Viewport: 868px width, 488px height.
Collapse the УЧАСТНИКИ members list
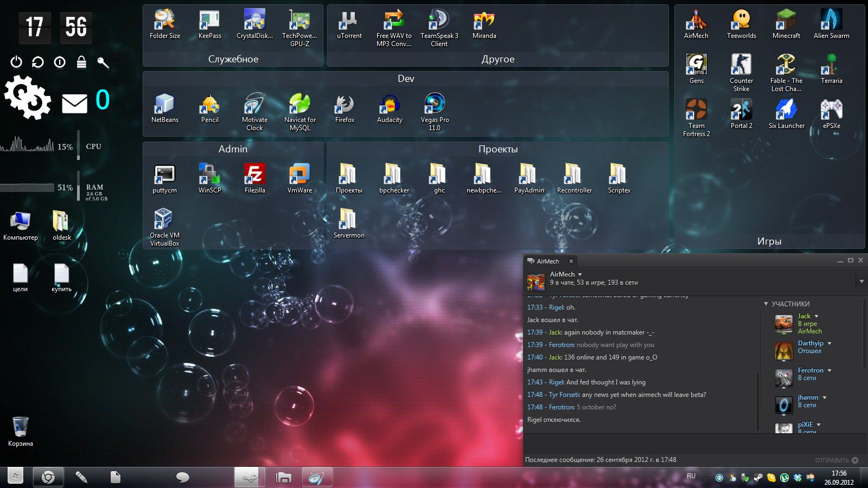[766, 304]
